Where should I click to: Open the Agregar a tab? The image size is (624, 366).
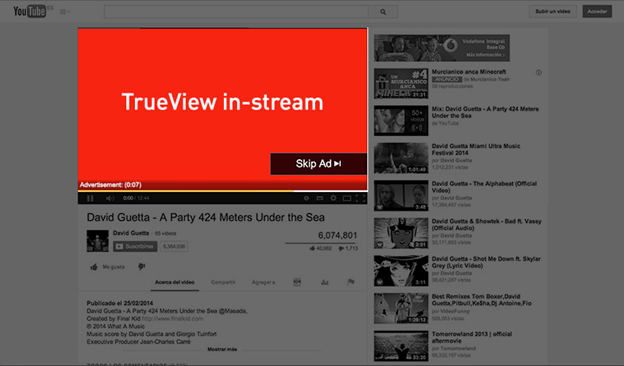[x=263, y=282]
